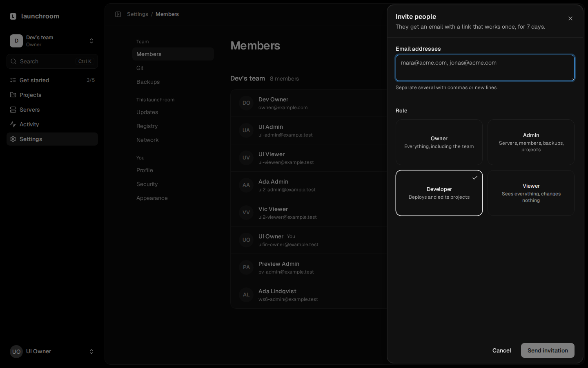Image resolution: width=588 pixels, height=368 pixels.
Task: Click the Send invitation button
Action: click(548, 350)
